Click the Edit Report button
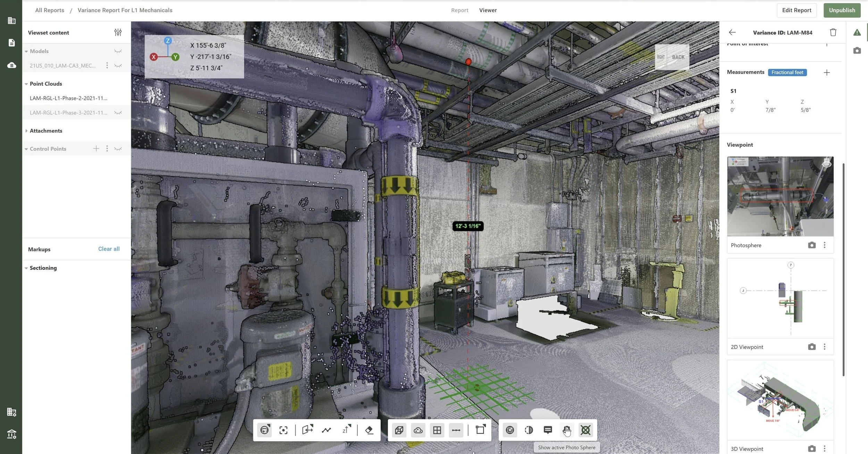The width and height of the screenshot is (868, 454). [x=796, y=10]
